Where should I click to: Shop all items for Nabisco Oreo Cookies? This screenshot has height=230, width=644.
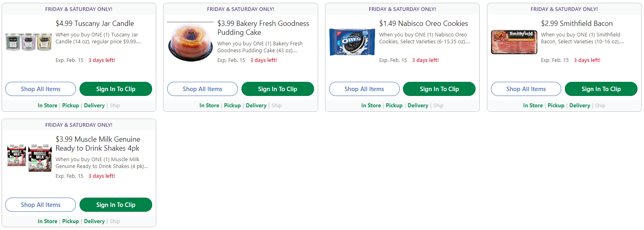click(x=364, y=89)
